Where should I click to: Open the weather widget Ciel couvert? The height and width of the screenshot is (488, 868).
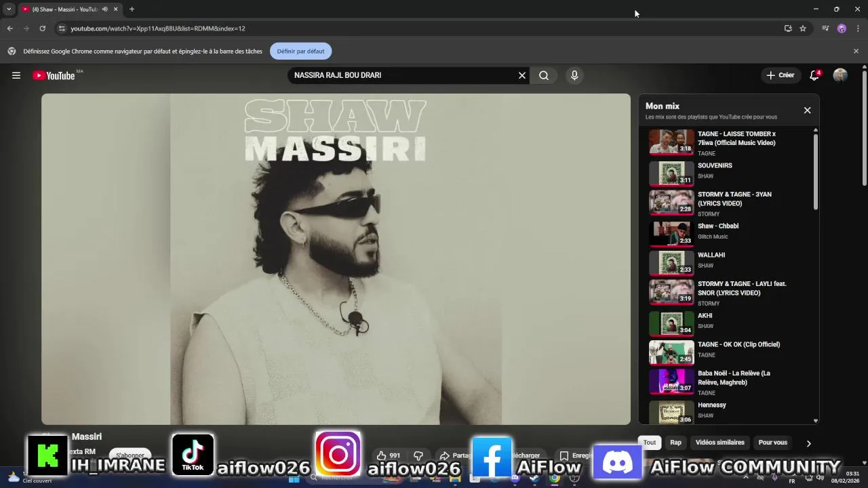pos(29,477)
